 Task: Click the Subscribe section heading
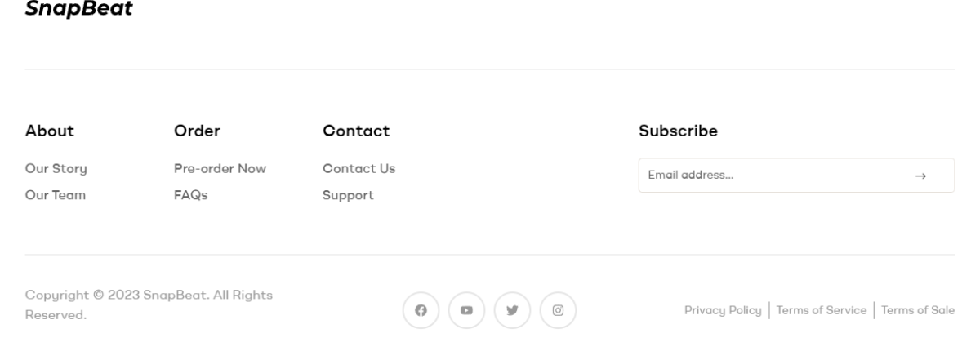[679, 131]
